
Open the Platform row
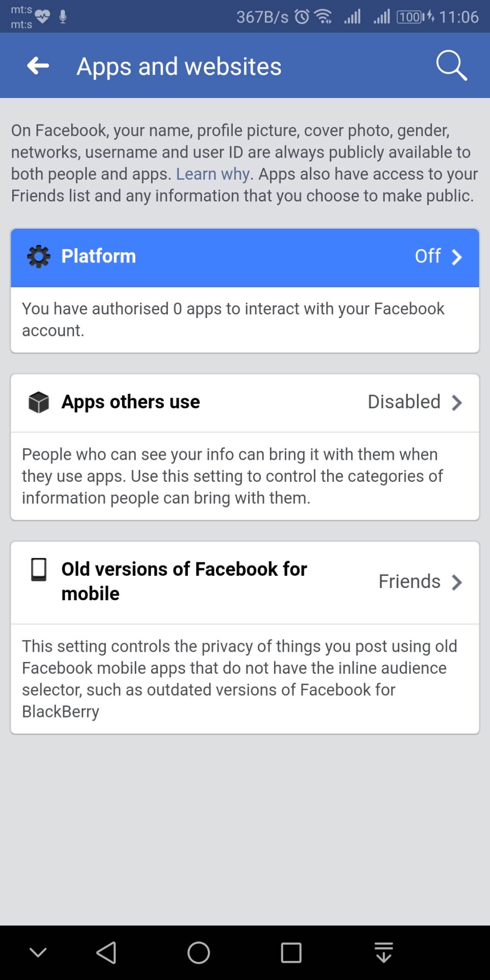245,257
